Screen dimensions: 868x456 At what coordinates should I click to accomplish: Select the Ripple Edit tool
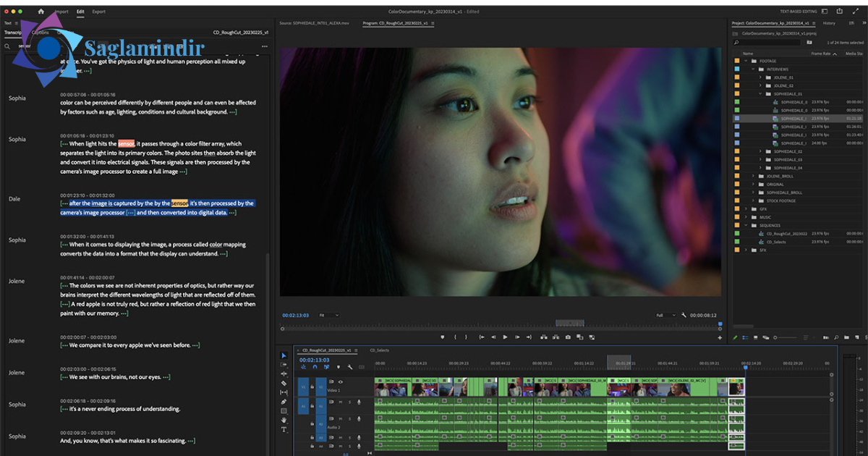(x=284, y=373)
